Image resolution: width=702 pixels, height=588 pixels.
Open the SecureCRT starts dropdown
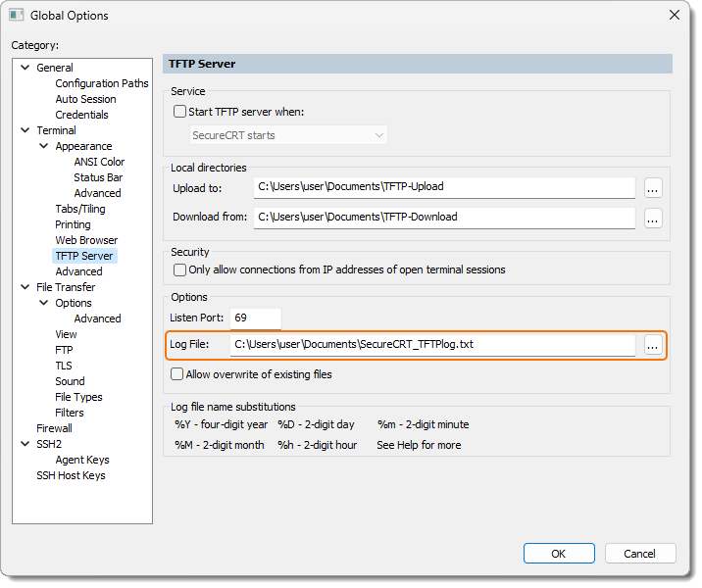(x=288, y=135)
